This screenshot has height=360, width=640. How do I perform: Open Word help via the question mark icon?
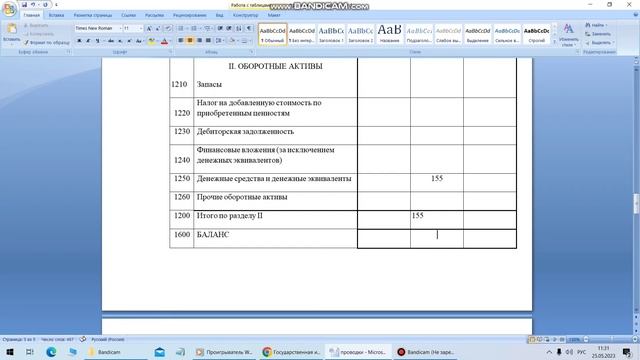coord(635,15)
